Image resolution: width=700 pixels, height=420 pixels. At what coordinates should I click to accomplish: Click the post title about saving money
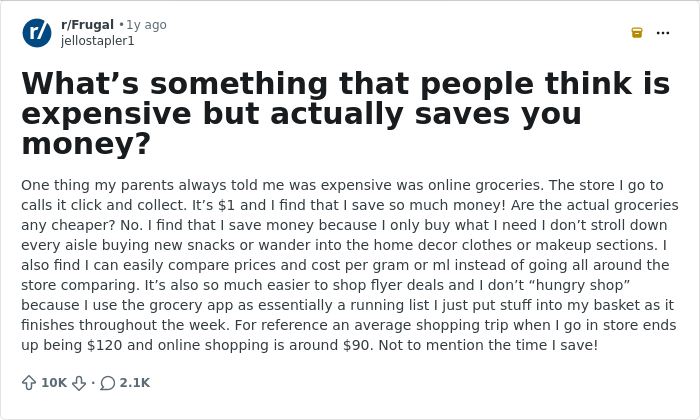346,113
